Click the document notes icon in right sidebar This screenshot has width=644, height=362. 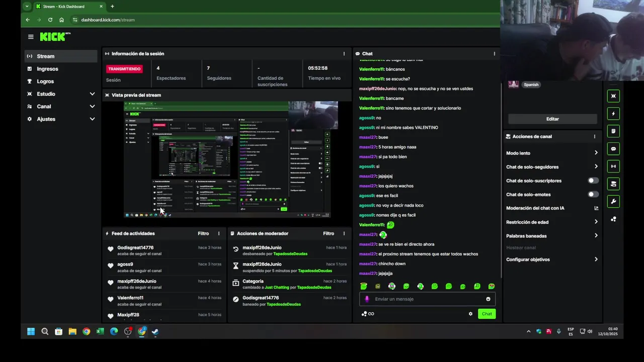(x=613, y=131)
